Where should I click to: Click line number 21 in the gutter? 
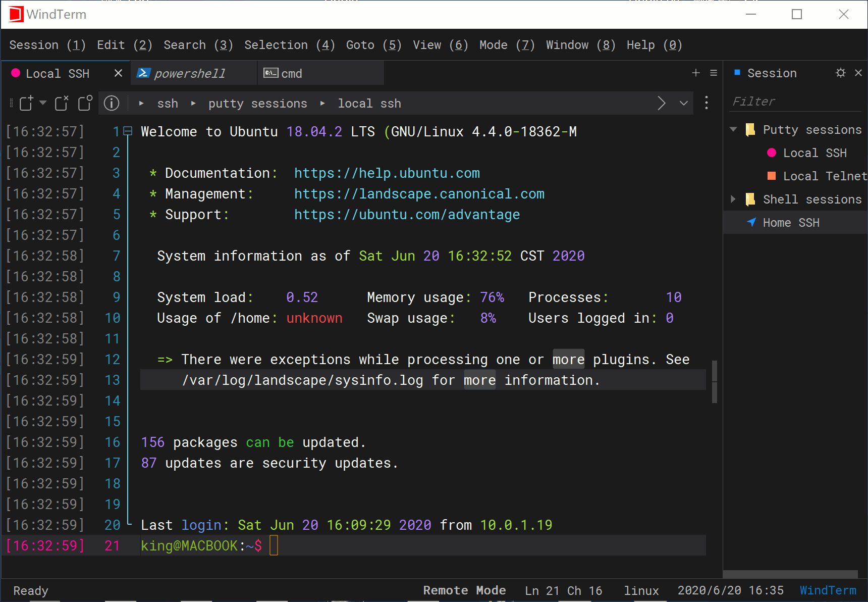click(112, 545)
